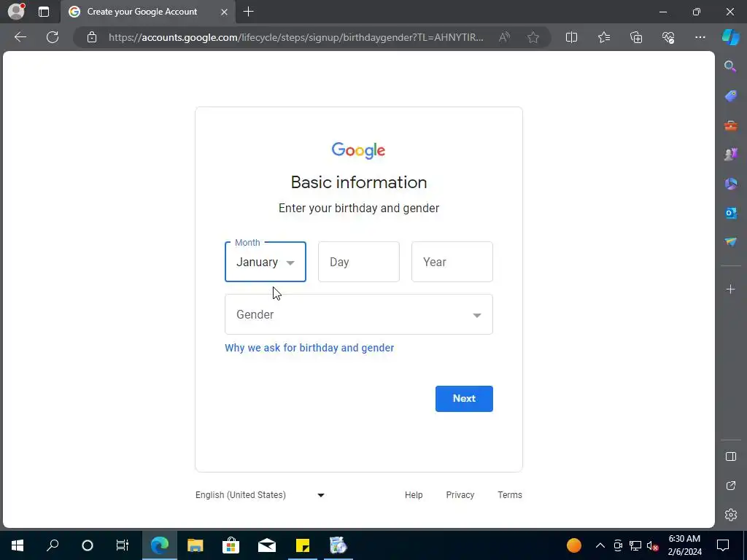The width and height of the screenshot is (747, 560).
Task: Open network status tray icon
Action: tap(635, 545)
